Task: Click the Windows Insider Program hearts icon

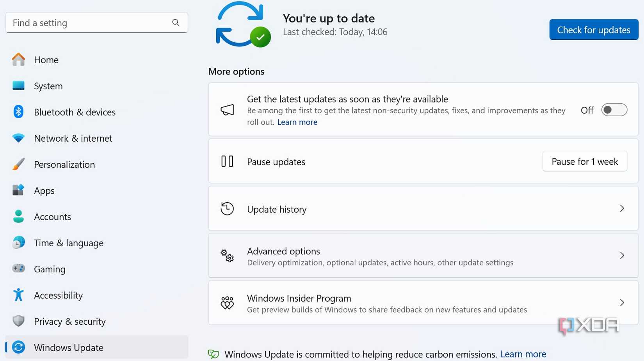Action: pos(227,303)
